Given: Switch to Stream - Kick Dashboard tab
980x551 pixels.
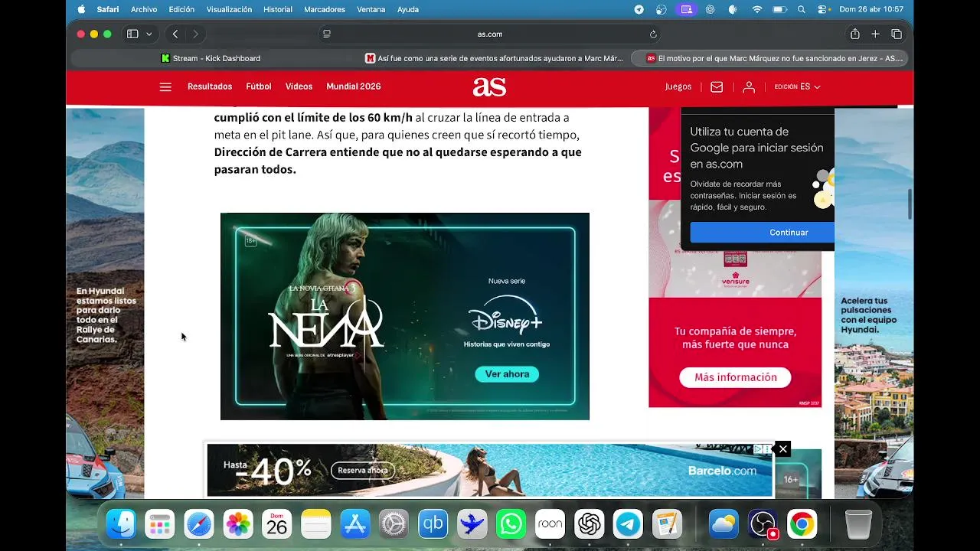Looking at the screenshot, I should click(211, 58).
